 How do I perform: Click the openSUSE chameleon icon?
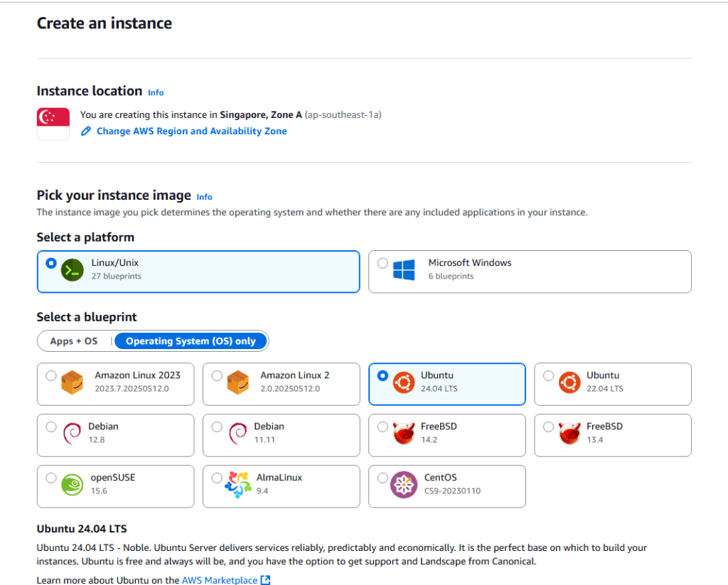[73, 485]
